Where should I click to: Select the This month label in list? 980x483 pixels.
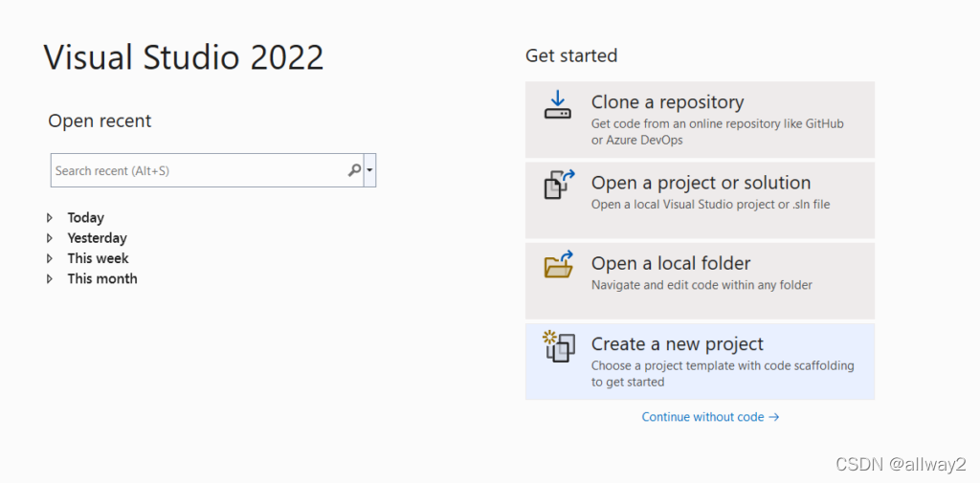coord(102,278)
